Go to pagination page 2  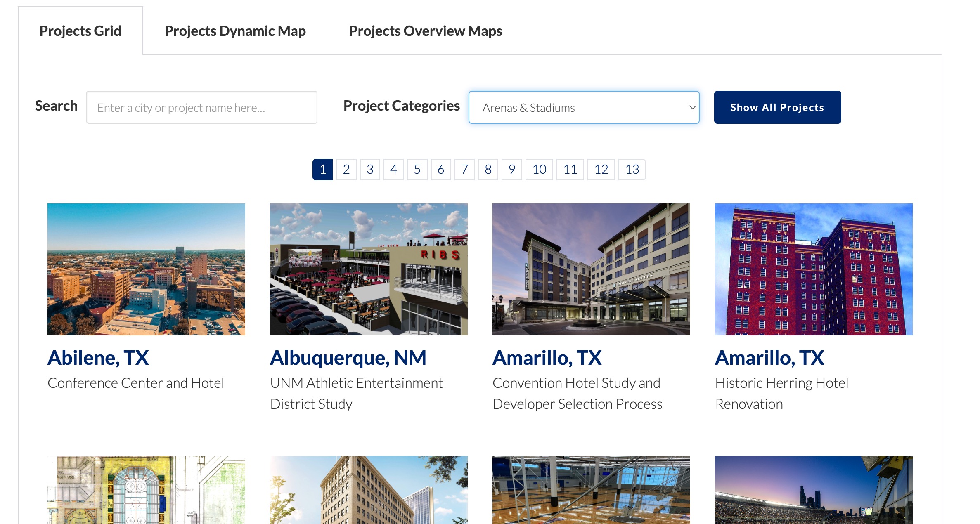(346, 170)
